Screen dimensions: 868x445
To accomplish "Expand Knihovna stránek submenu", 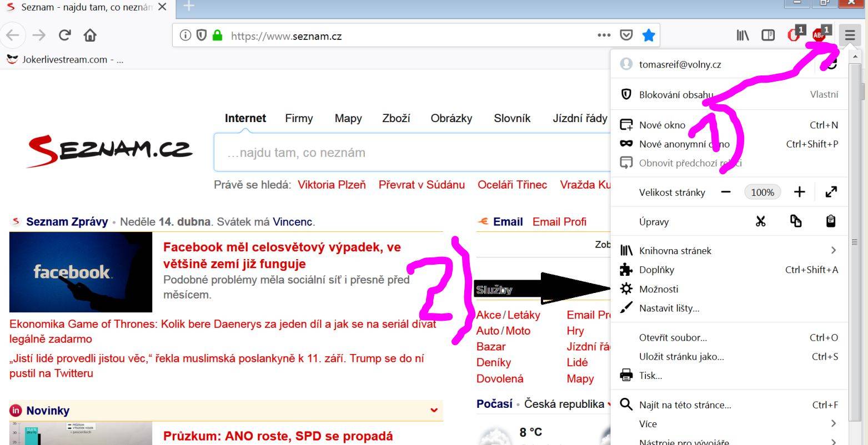I will [x=729, y=250].
